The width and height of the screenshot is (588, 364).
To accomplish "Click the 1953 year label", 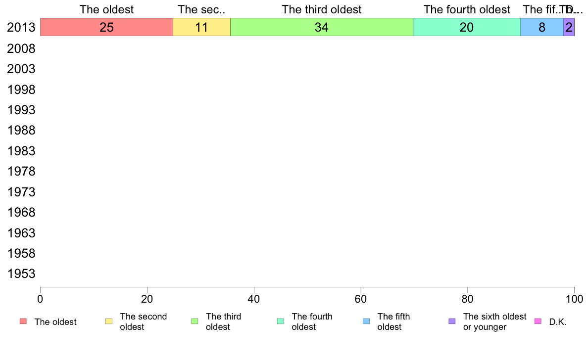I will click(21, 273).
